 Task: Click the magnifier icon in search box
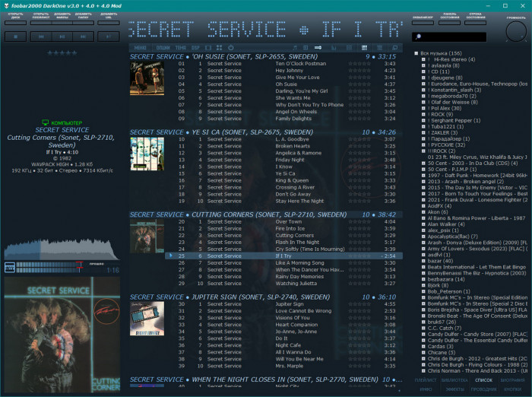coord(418,37)
